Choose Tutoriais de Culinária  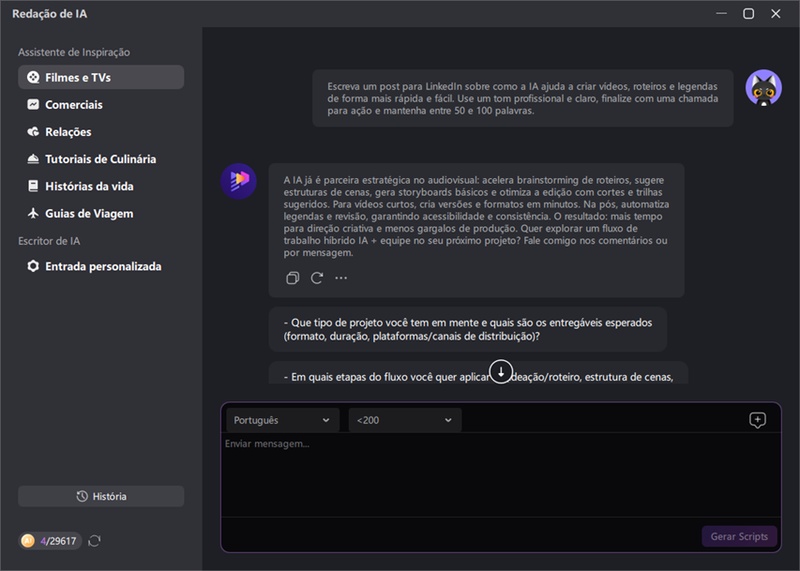(101, 159)
